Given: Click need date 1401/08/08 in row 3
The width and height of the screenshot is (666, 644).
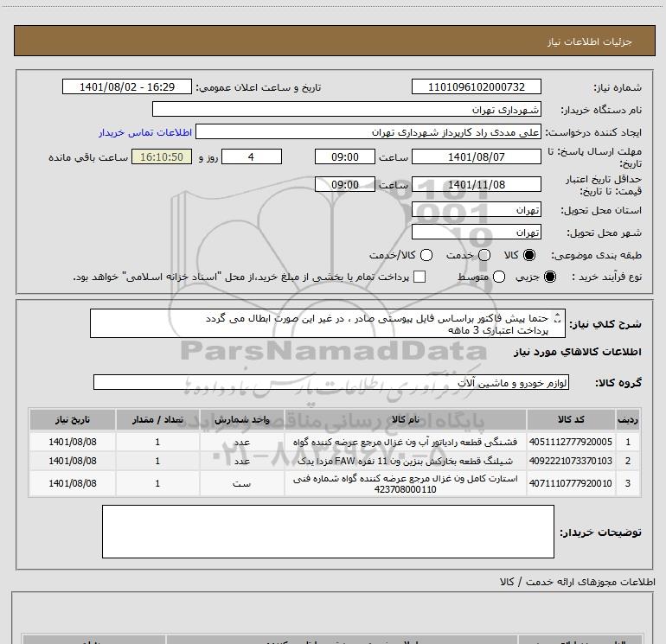Looking at the screenshot, I should tap(73, 483).
